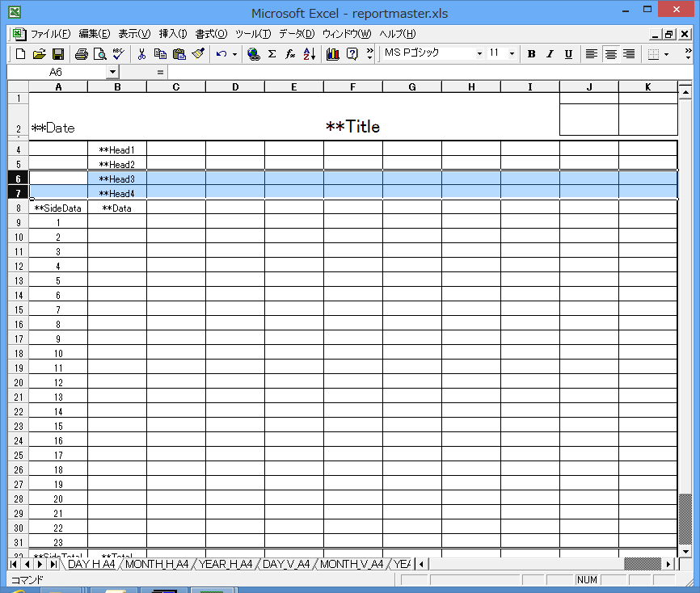Select the **Title cell
This screenshot has width=700, height=593.
coord(352,127)
